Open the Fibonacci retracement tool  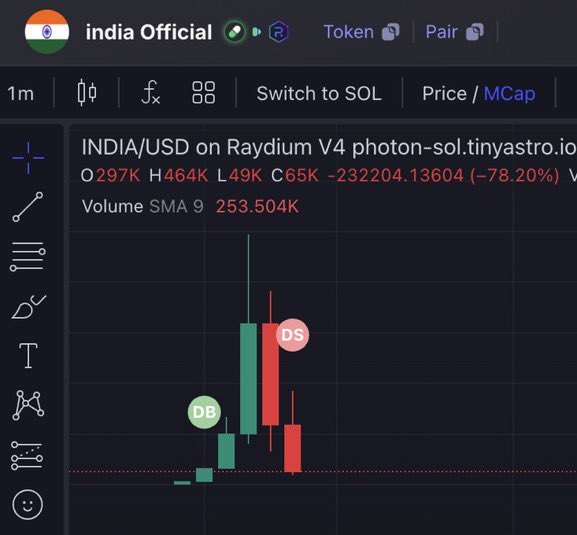(x=28, y=256)
